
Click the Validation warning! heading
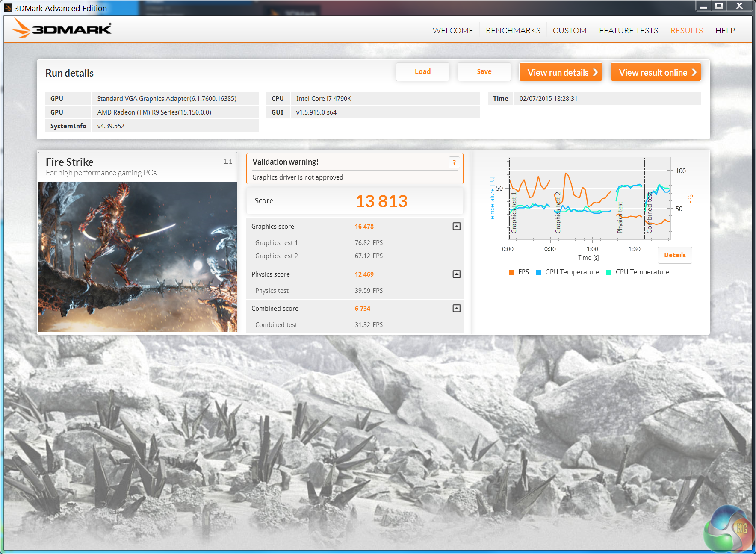coord(285,162)
